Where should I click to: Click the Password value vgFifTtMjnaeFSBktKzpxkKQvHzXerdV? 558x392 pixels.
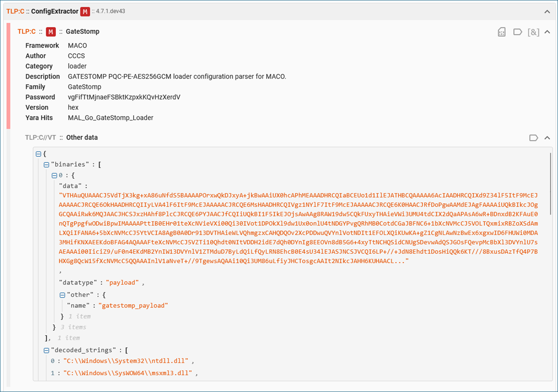[x=124, y=97]
